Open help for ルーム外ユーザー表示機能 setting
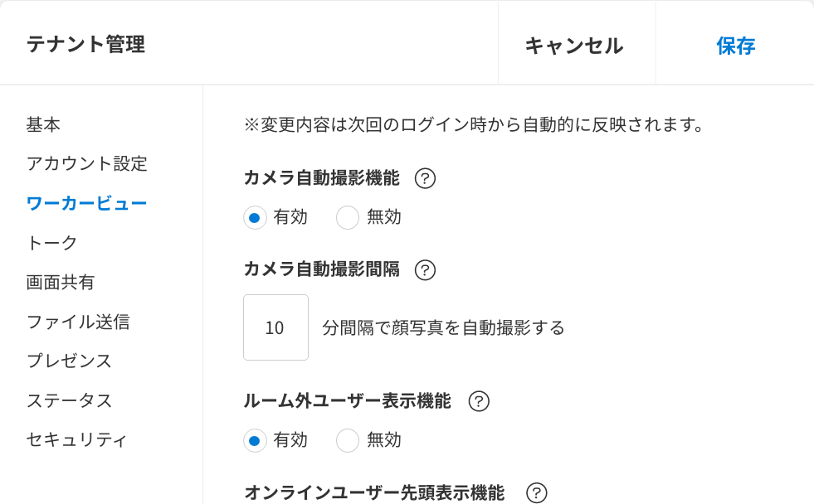The image size is (814, 504). [x=478, y=401]
